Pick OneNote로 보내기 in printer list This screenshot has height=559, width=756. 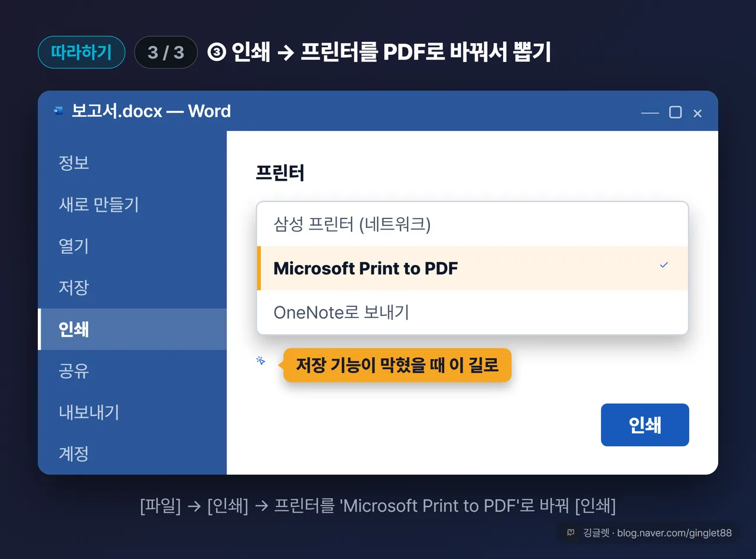point(472,312)
